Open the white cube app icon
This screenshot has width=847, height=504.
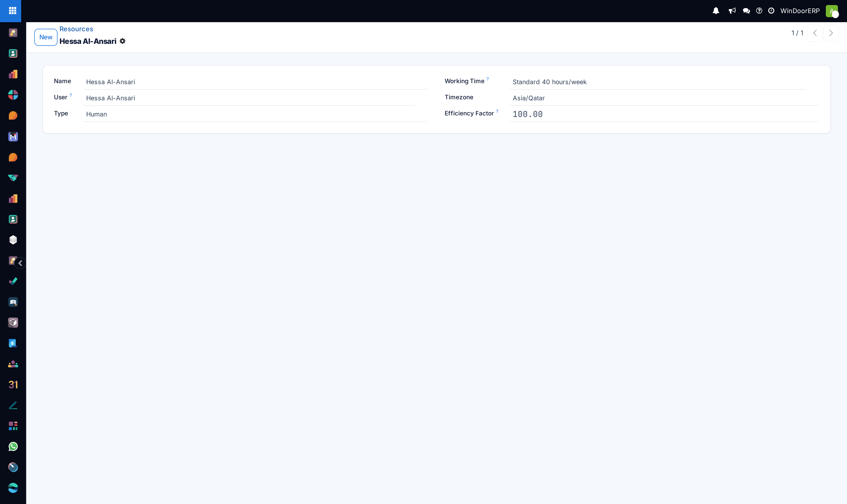pyautogui.click(x=13, y=240)
